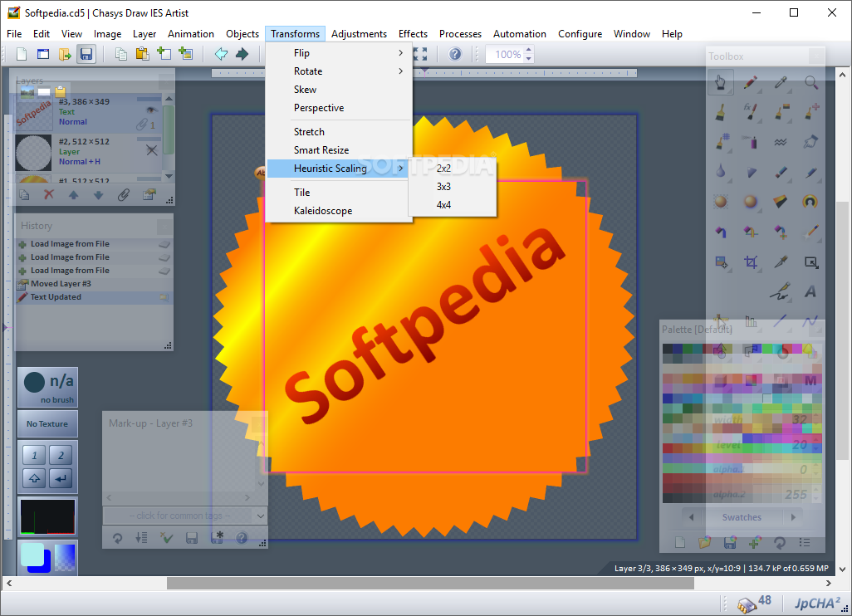Select the magic wand tool in Toolbox

[810, 232]
